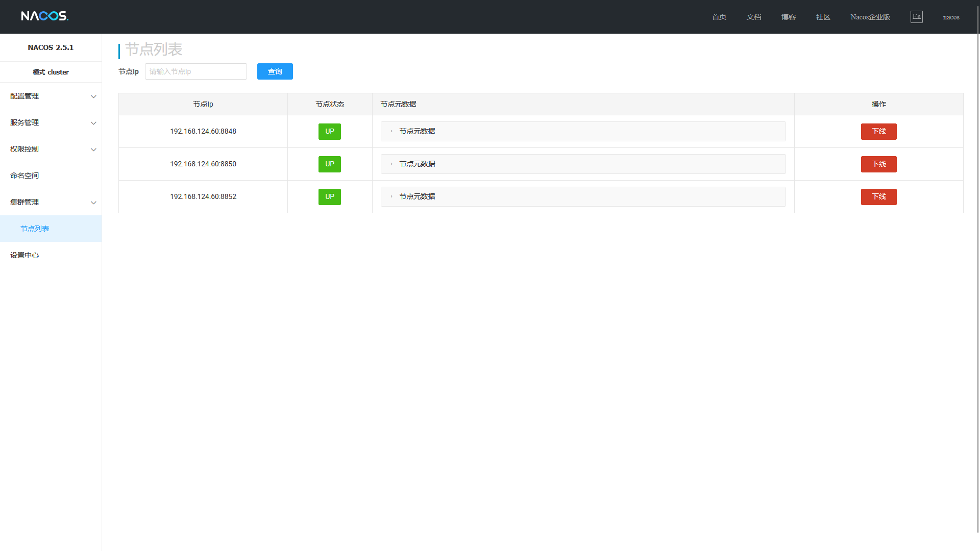Open 设置中心 in the sidebar

(x=24, y=255)
